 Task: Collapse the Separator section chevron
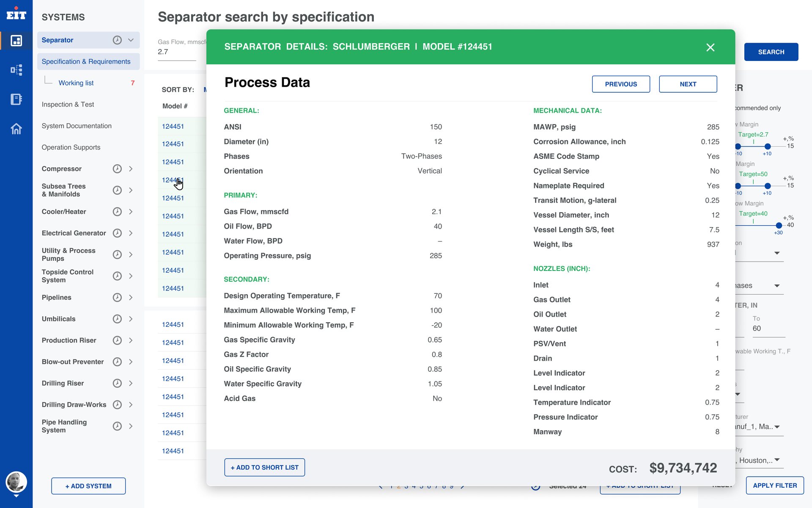131,40
